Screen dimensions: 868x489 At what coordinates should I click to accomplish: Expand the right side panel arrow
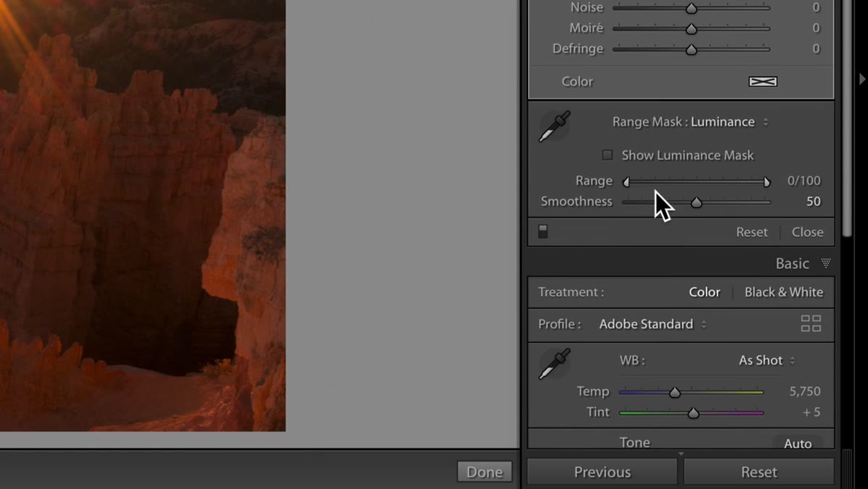pos(862,80)
